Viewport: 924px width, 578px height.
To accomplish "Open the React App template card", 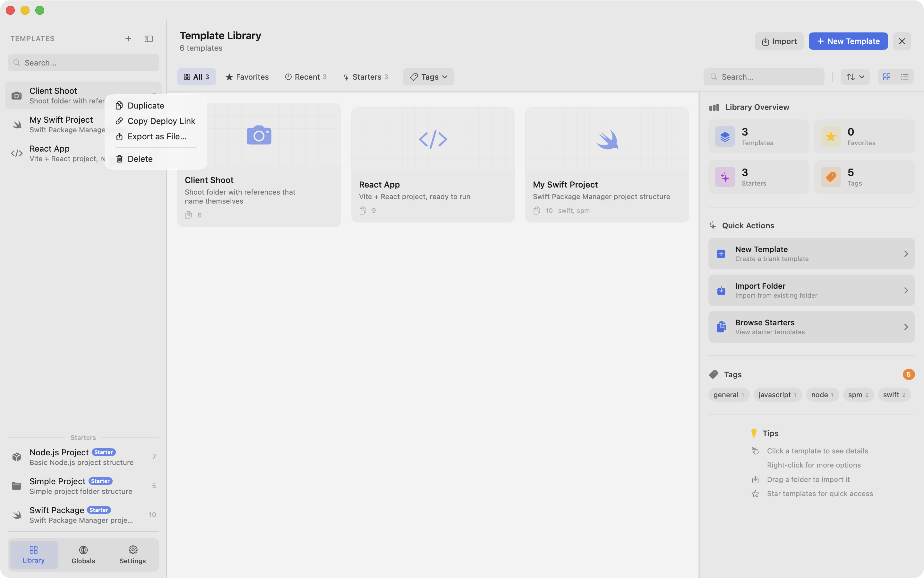I will [x=433, y=165].
